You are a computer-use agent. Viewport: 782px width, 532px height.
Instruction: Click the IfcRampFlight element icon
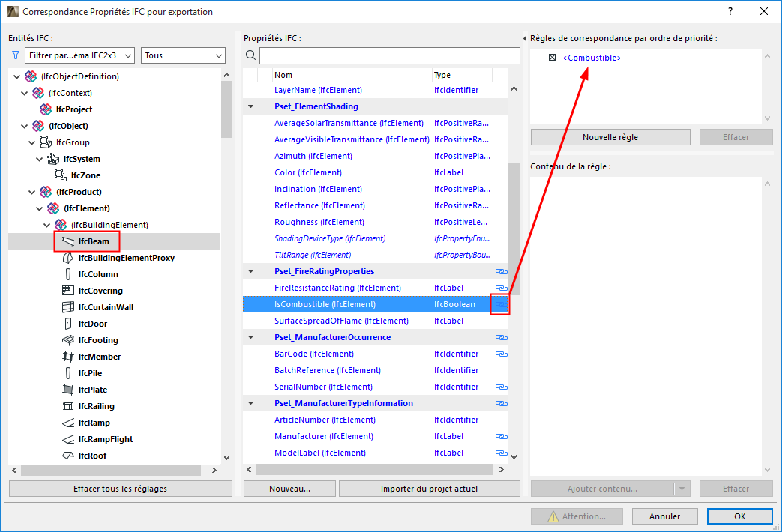67,439
